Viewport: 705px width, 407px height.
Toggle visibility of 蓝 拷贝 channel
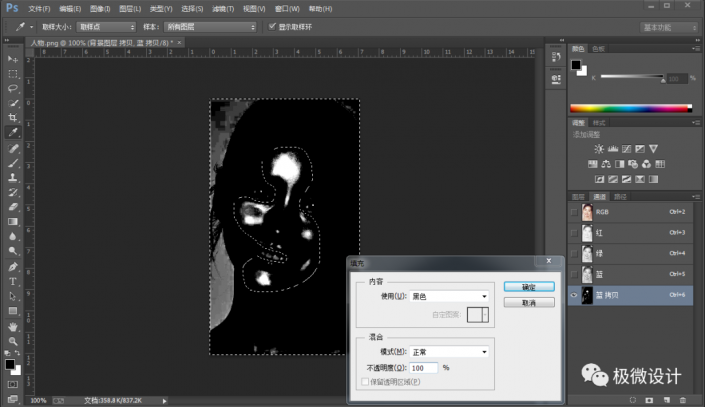click(575, 295)
